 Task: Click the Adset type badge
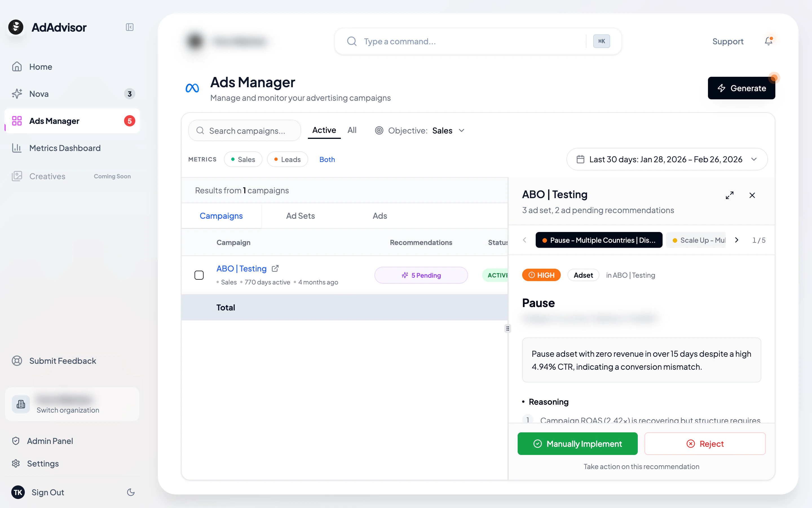pos(583,275)
